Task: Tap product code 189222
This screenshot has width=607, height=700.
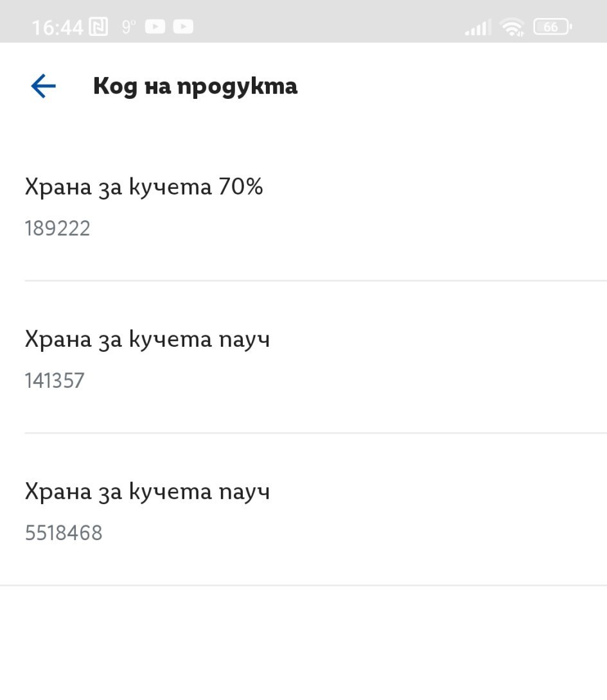Action: coord(58,229)
